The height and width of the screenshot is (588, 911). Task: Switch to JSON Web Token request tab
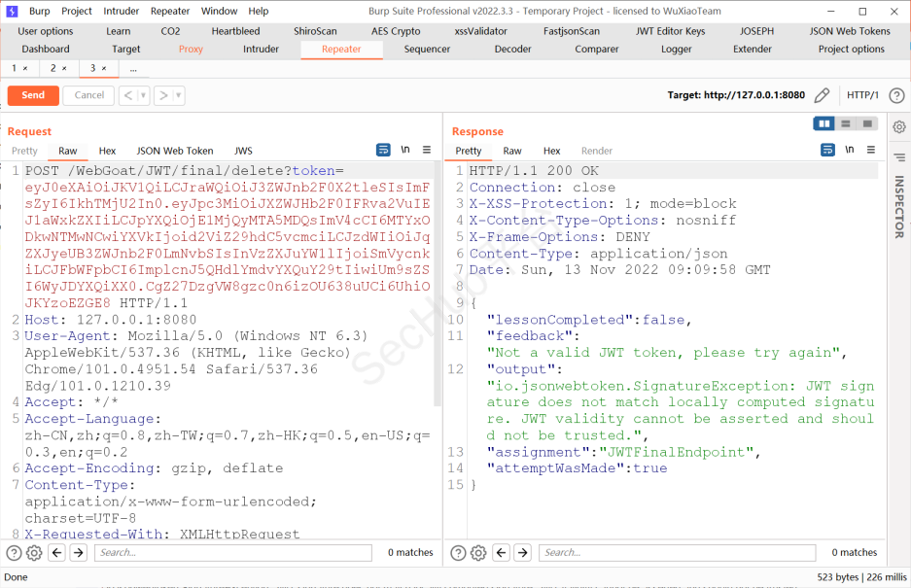174,151
